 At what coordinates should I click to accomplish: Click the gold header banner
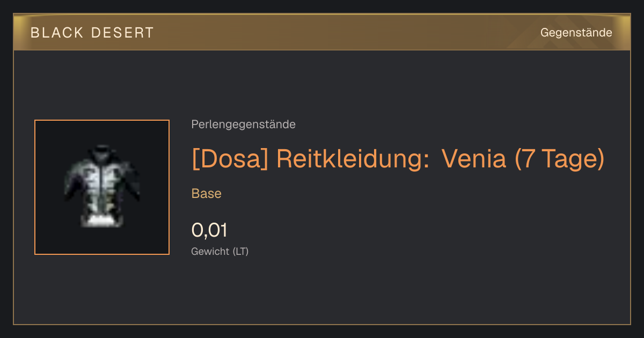(x=322, y=32)
